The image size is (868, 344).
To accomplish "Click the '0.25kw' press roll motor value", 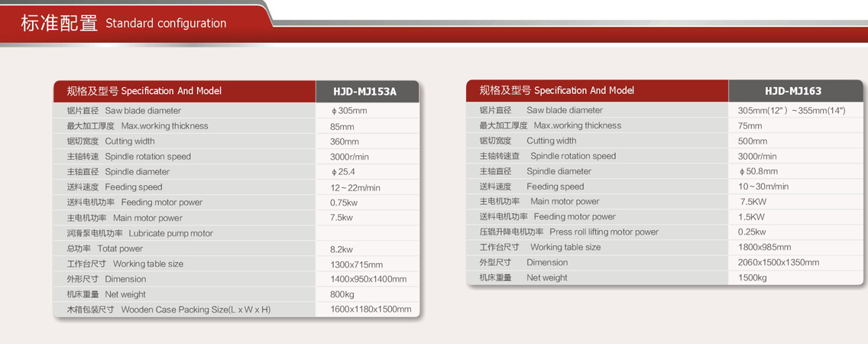I will (x=752, y=232).
